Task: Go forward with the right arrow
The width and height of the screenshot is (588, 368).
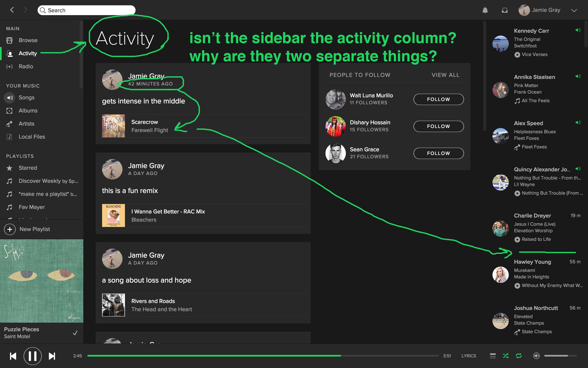Action: pos(25,10)
